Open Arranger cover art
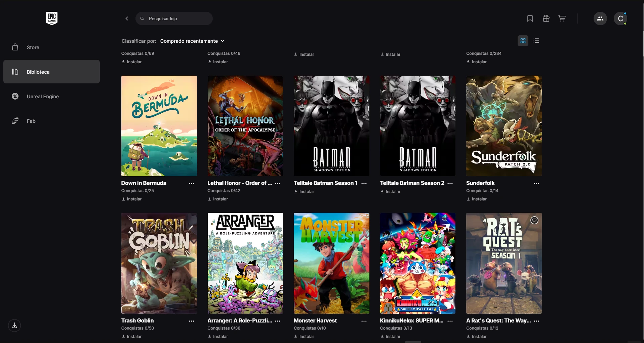The image size is (644, 343). 245,263
